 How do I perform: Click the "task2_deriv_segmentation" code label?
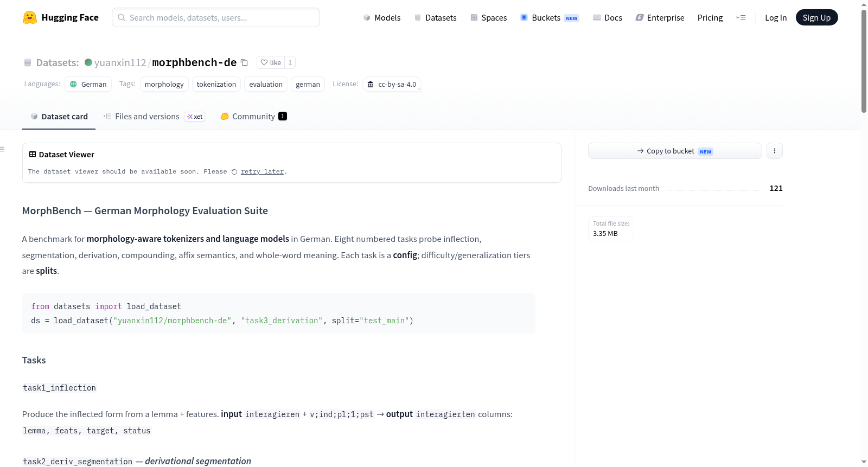(x=78, y=462)
